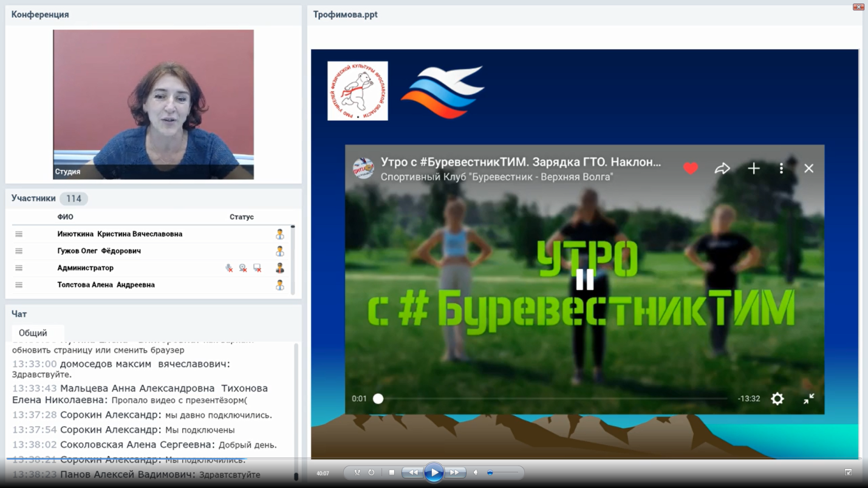Open video settings gear icon
This screenshot has height=488, width=868.
click(777, 399)
